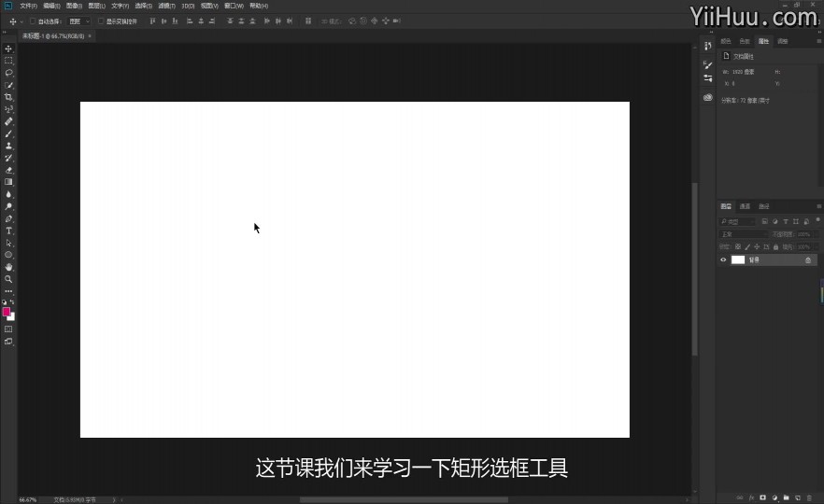Image resolution: width=824 pixels, height=504 pixels.
Task: Change screen mode icon
Action: tap(8, 342)
